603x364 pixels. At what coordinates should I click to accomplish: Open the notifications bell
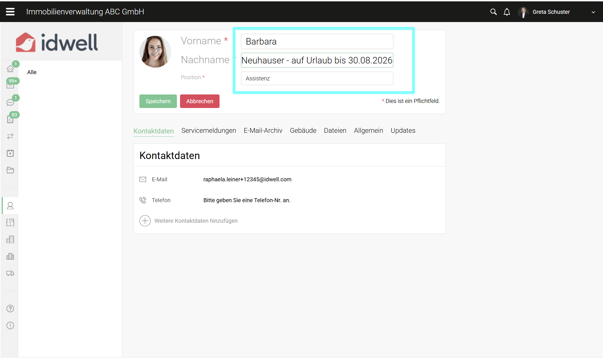pos(507,12)
